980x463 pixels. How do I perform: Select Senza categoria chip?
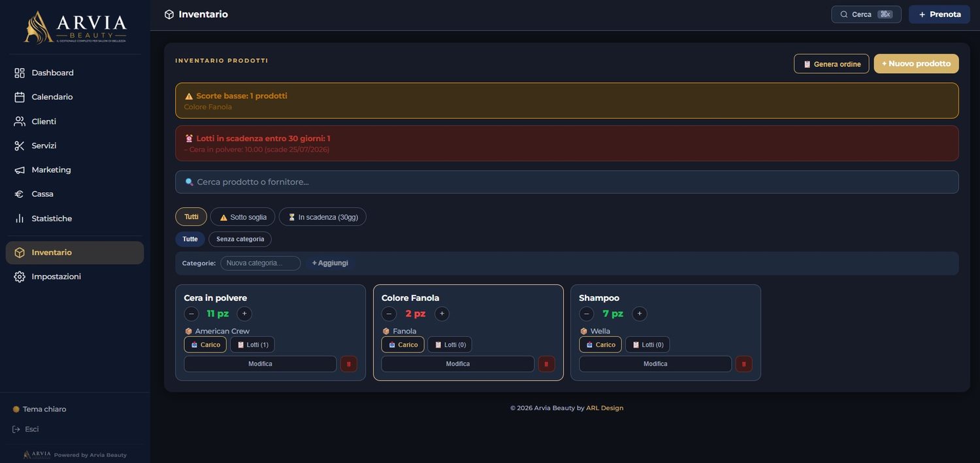[240, 239]
